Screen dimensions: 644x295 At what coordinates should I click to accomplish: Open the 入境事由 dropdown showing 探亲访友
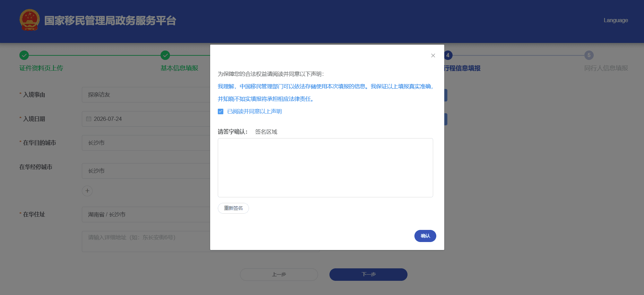click(146, 95)
